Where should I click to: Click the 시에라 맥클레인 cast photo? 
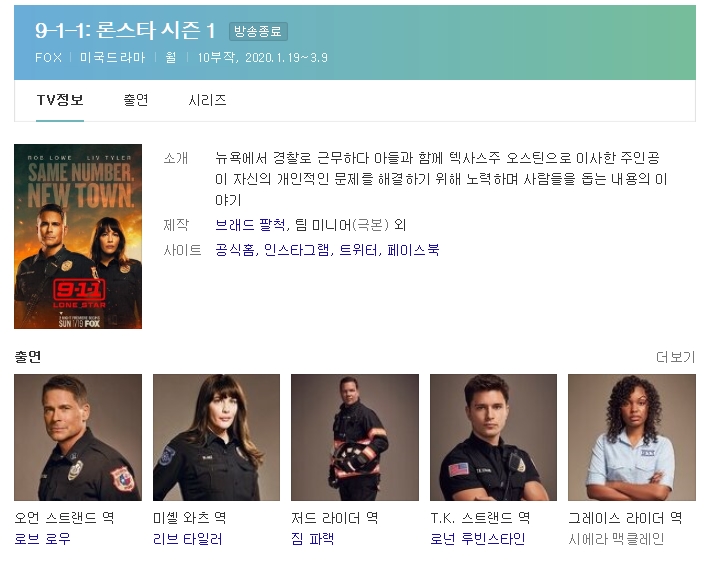click(632, 437)
